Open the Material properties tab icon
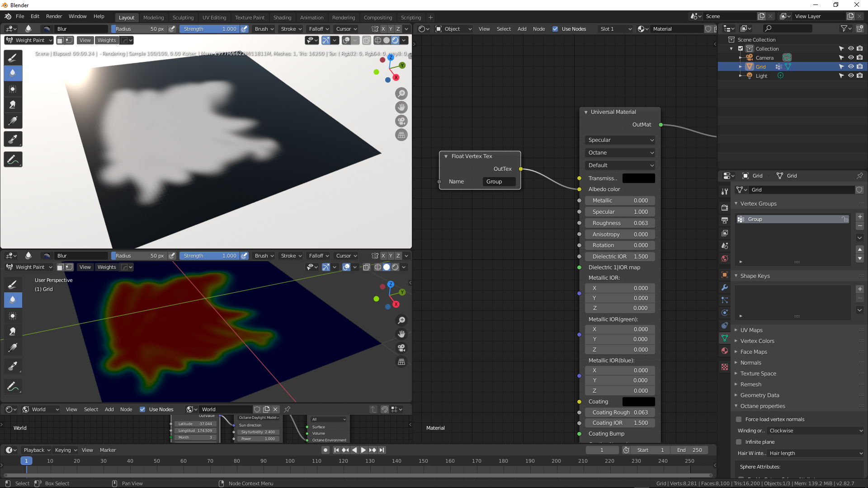 725,351
